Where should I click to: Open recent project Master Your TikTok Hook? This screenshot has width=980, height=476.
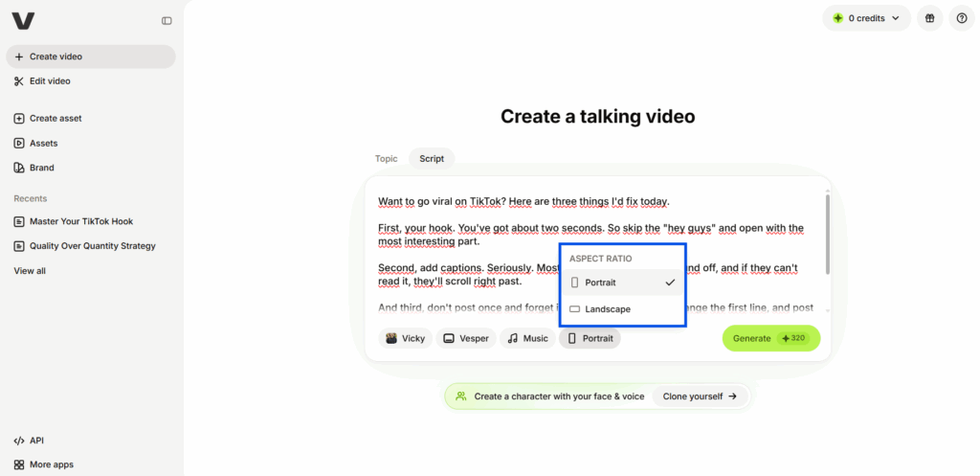[91, 221]
